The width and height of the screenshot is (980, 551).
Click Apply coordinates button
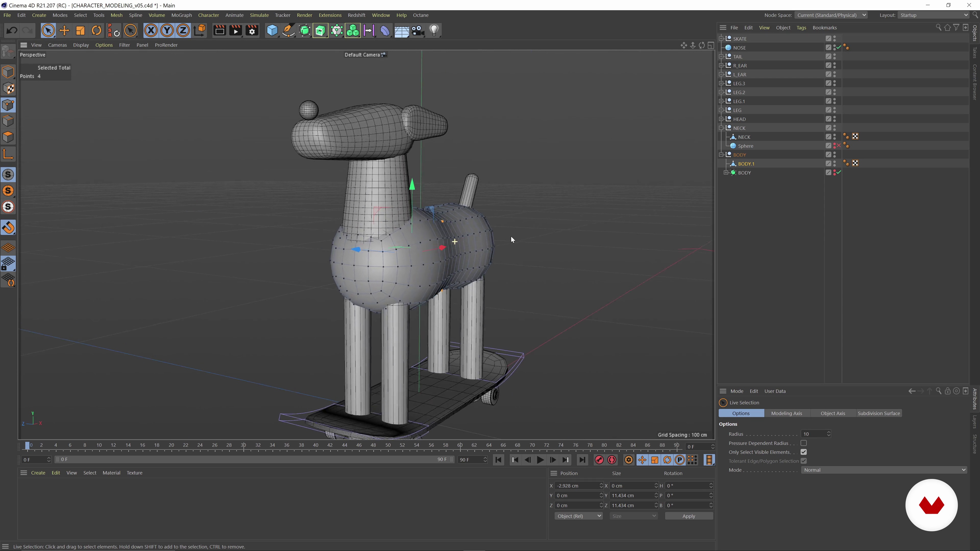(689, 516)
